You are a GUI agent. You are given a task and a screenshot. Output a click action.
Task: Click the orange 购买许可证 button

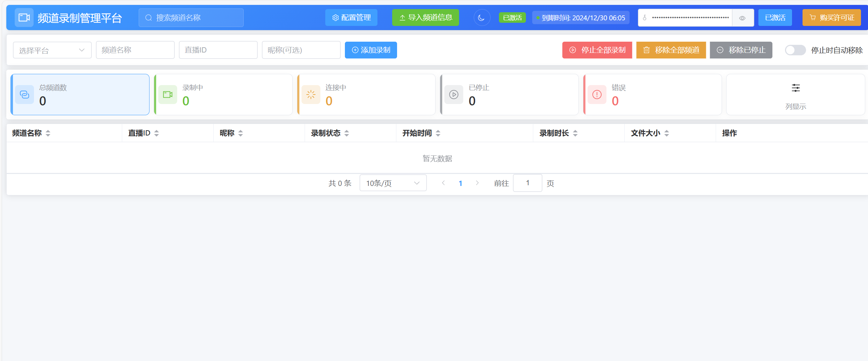click(x=831, y=18)
